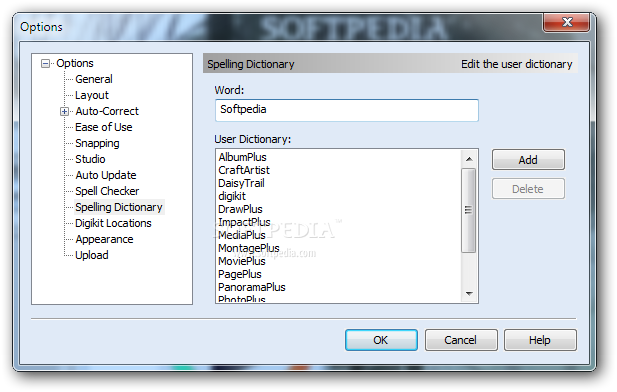Select PanoramaPlus in the dictionary list
Viewport: 617px width, 392px height.
[x=252, y=287]
